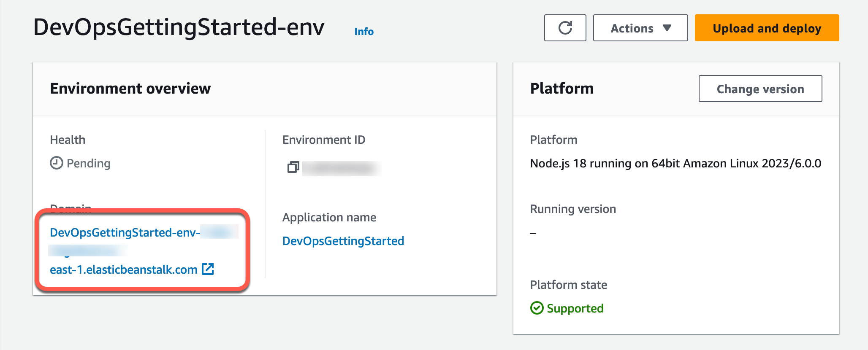This screenshot has width=868, height=350.
Task: Click the Environment overview heading
Action: coord(130,89)
